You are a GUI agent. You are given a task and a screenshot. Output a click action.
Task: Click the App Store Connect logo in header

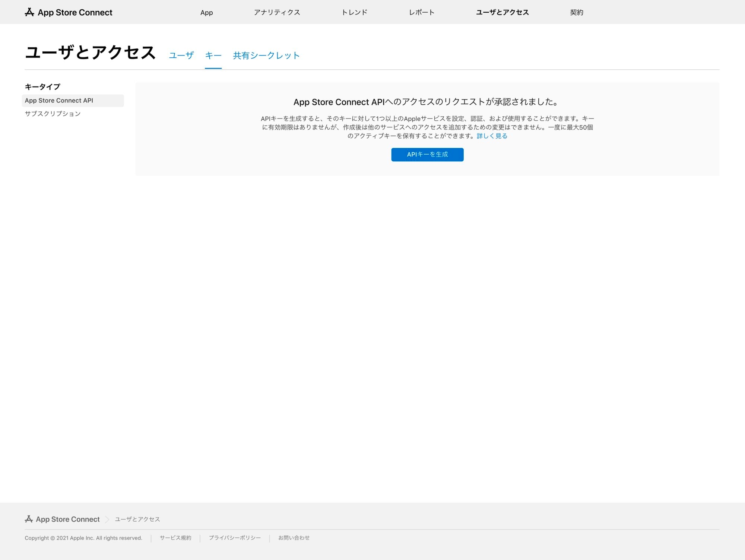(69, 12)
